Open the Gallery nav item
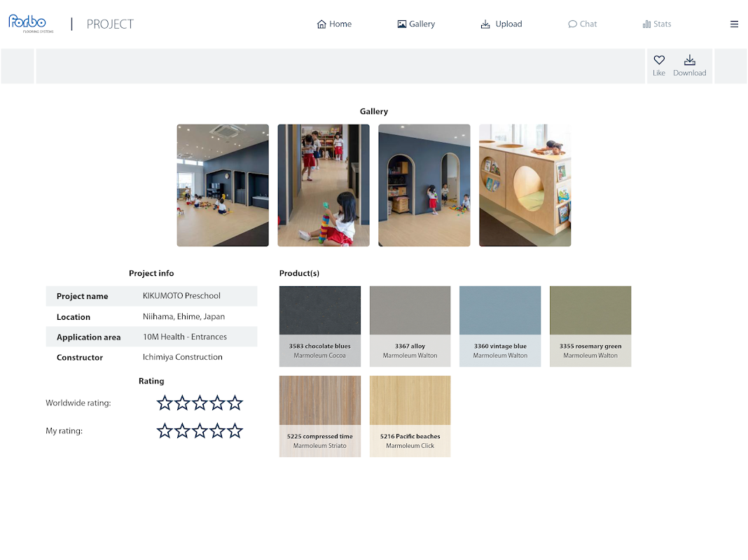Screen dimensions: 748x560 coord(416,24)
